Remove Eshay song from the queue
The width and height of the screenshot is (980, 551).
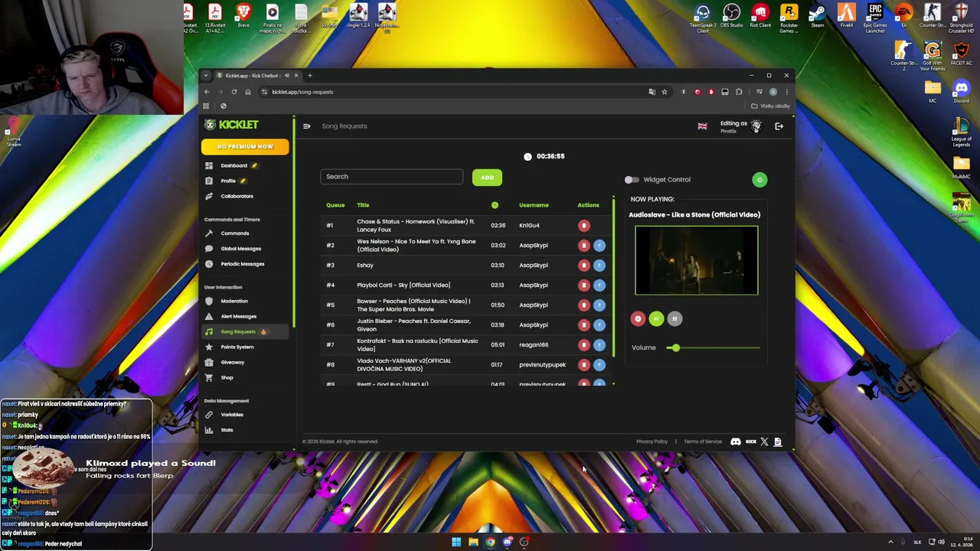584,265
